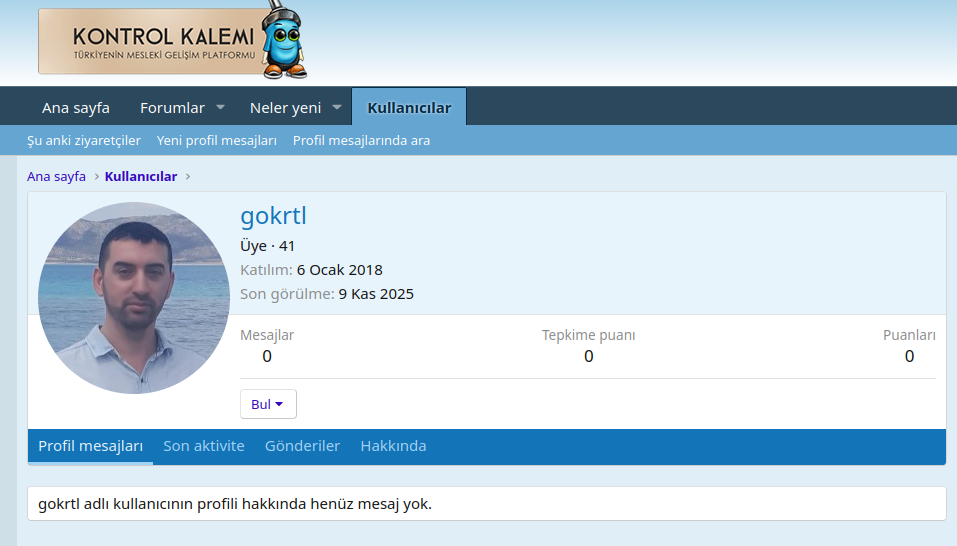Expand the dropdown arrow beside Neler yeni
Viewport: 957px width, 546px height.
[337, 107]
